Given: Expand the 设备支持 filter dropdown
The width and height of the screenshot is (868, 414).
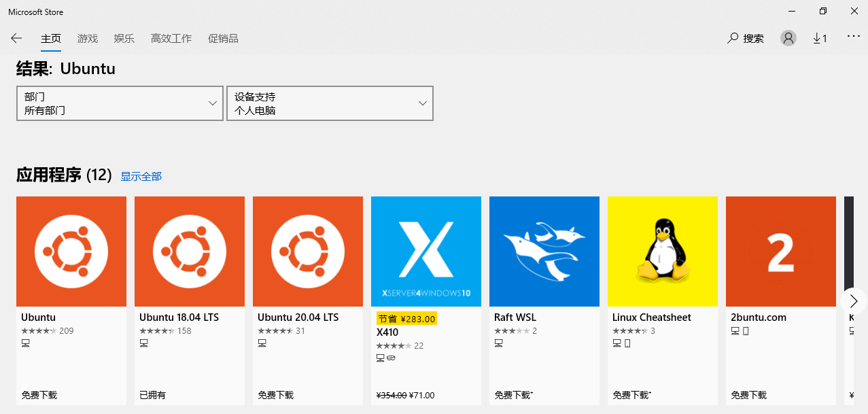Looking at the screenshot, I should [330, 103].
